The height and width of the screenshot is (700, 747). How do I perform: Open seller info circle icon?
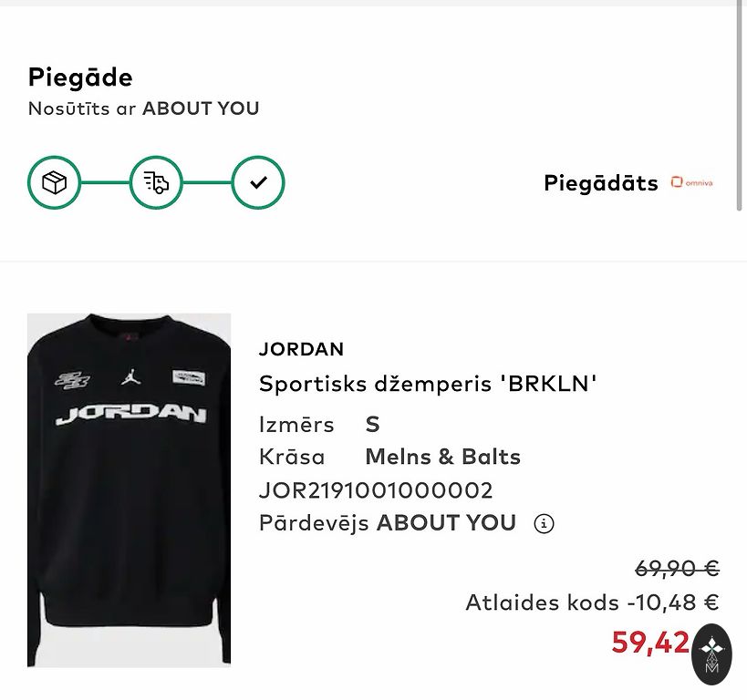tap(544, 524)
